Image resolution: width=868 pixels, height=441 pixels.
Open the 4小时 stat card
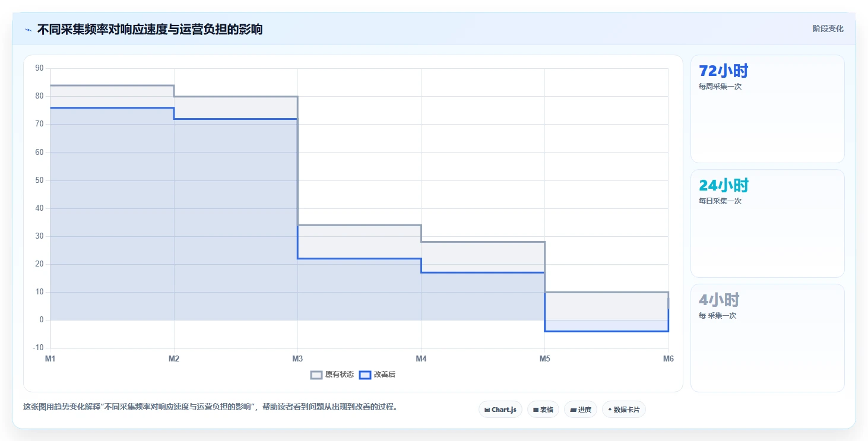coord(768,338)
